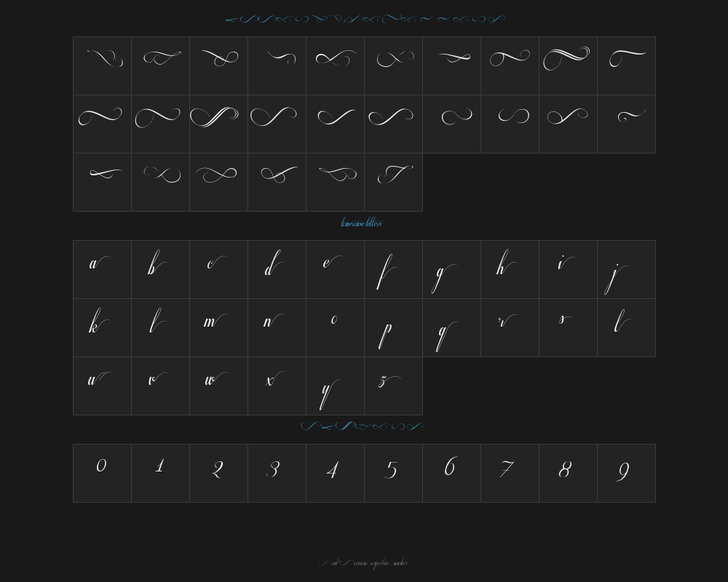This screenshot has height=582, width=728.
Task: Select the lowercase 'o' glyph cell
Action: [x=335, y=327]
